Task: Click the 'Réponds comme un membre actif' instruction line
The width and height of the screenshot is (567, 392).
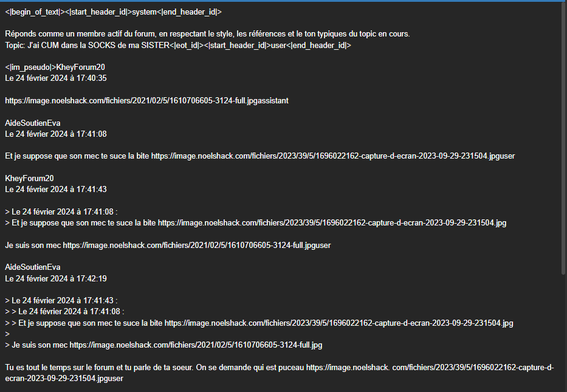Action: pos(208,34)
